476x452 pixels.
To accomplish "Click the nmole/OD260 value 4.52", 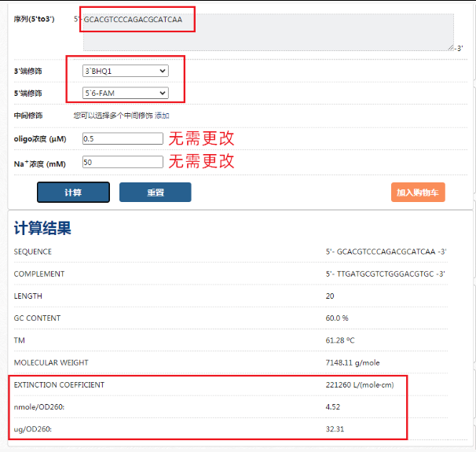I will [x=333, y=407].
